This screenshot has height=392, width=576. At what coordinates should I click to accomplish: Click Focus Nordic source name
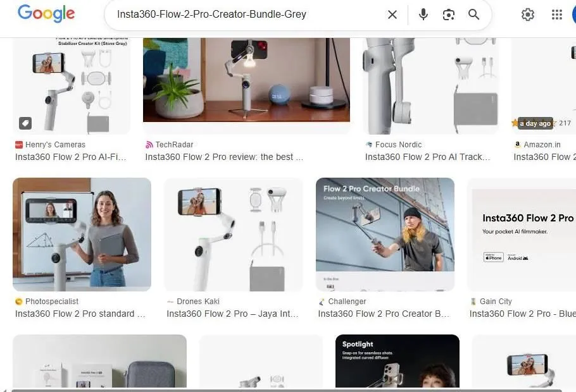click(x=398, y=145)
